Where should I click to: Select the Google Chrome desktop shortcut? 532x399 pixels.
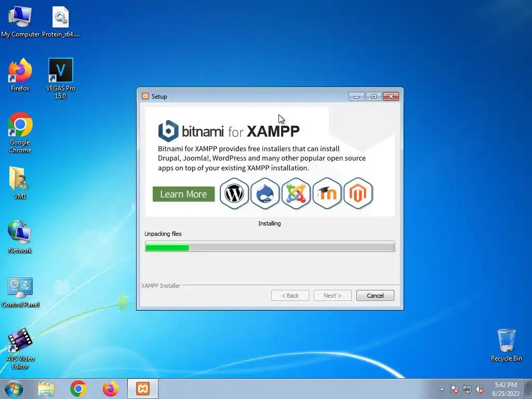point(20,132)
